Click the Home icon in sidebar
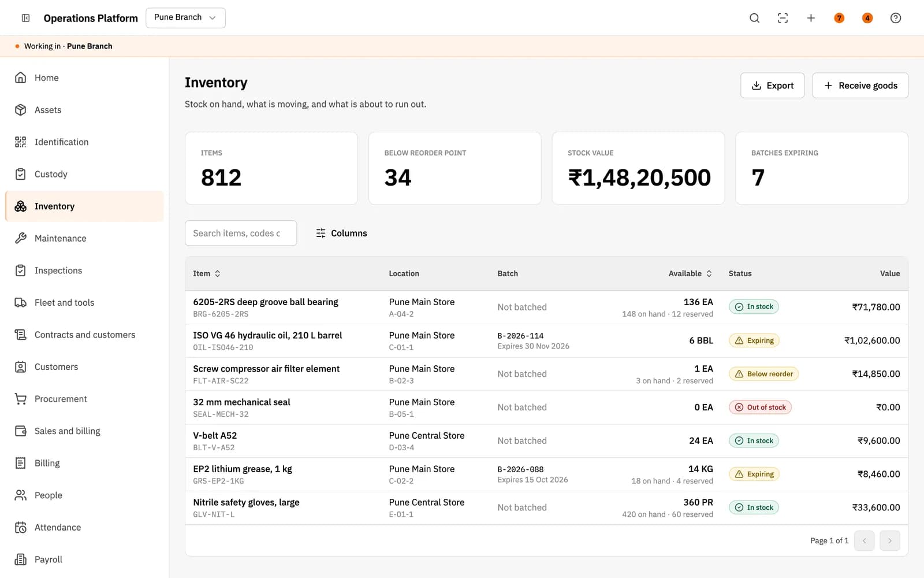 point(21,77)
